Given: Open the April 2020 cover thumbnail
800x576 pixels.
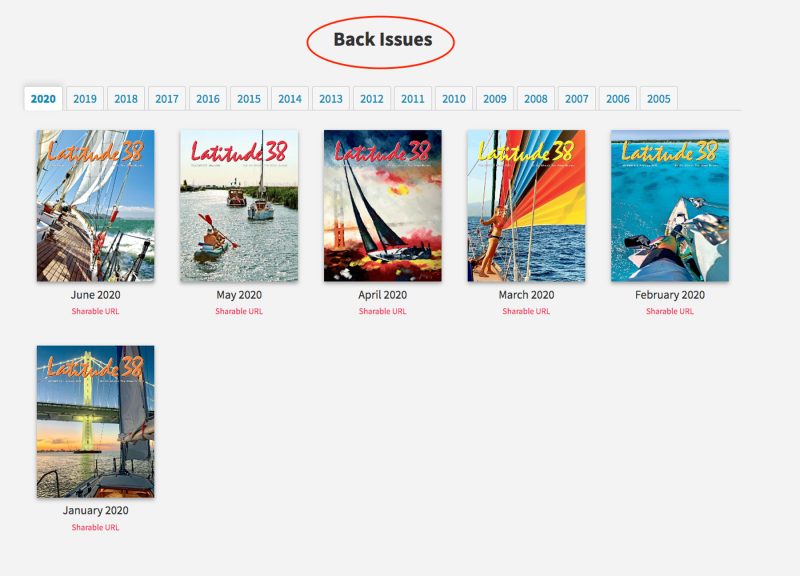Looking at the screenshot, I should (x=383, y=206).
